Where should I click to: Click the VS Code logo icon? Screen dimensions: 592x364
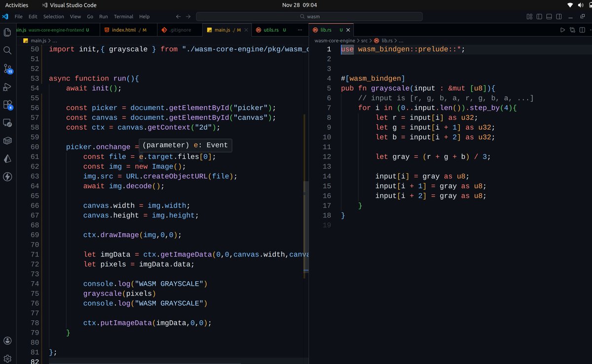pyautogui.click(x=5, y=16)
